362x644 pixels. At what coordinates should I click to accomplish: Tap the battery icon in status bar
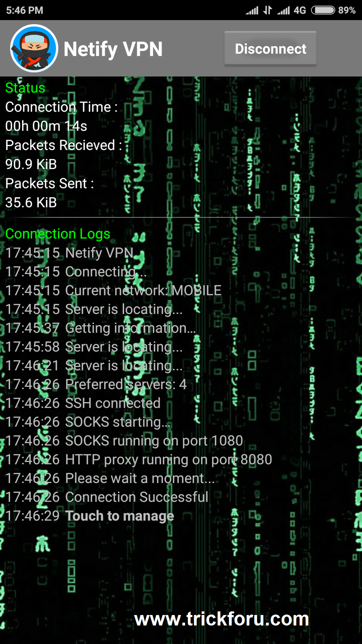323,10
